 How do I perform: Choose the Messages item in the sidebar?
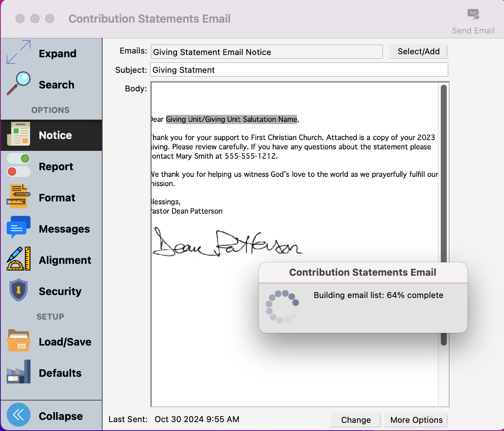pyautogui.click(x=64, y=229)
